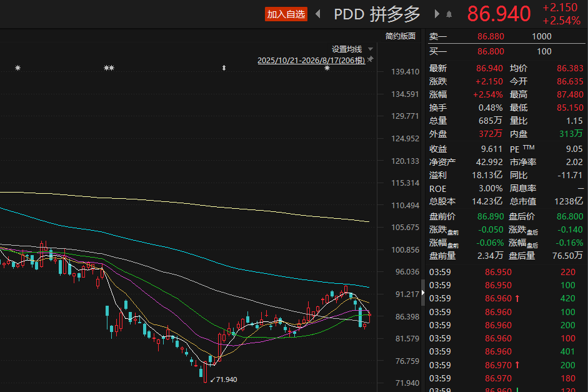Click the 139.410 price axis label
The height and width of the screenshot is (392, 588).
pos(405,72)
